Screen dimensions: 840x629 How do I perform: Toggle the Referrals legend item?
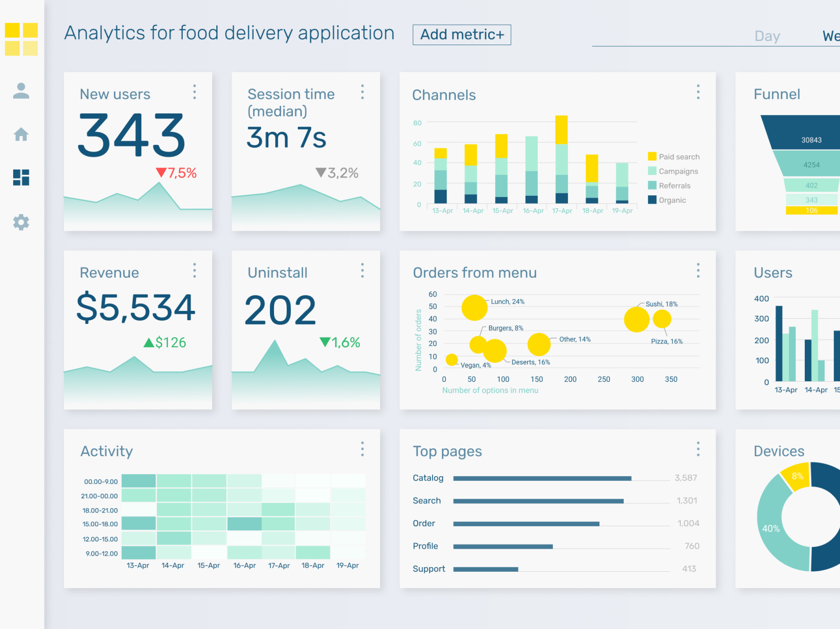pyautogui.click(x=674, y=185)
